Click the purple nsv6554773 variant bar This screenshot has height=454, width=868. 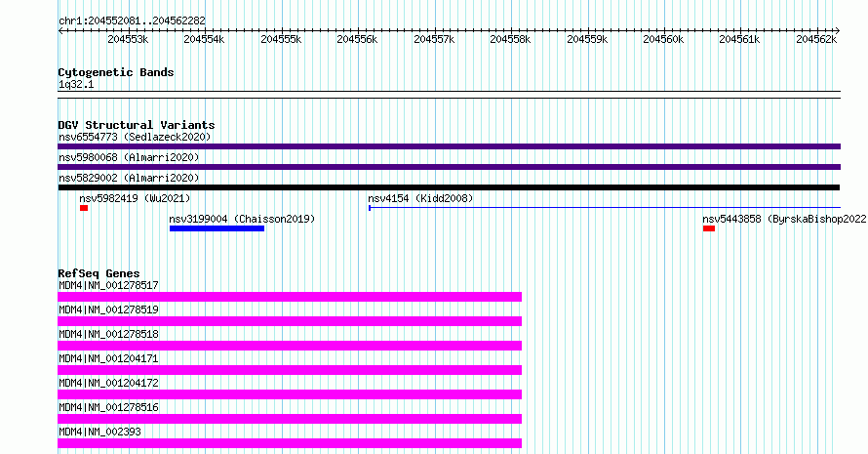click(x=449, y=146)
